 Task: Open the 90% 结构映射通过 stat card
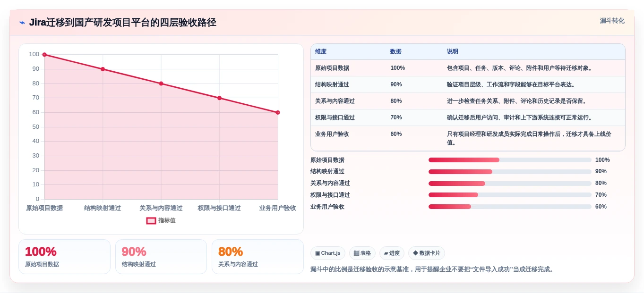click(161, 257)
